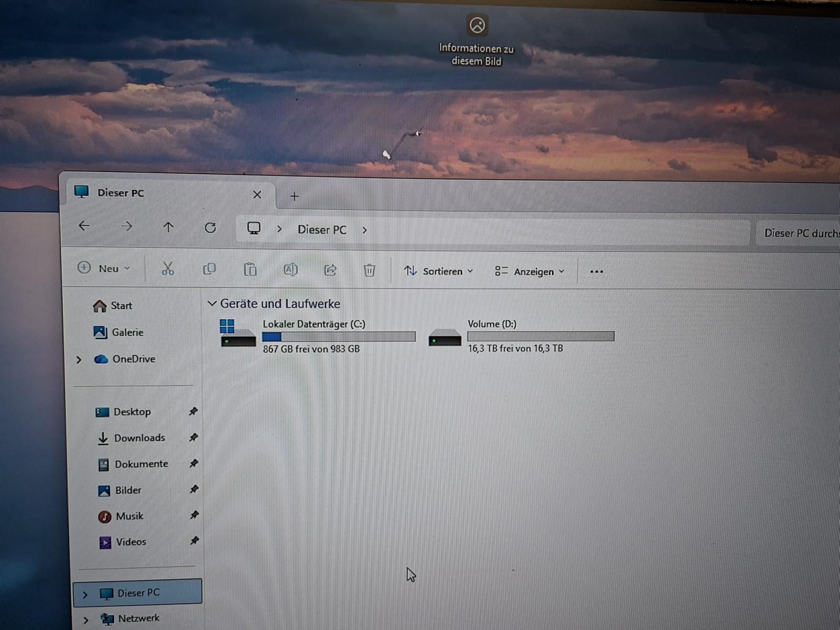Expand the Netzwerk tree node
This screenshot has height=630, width=840.
(86, 620)
